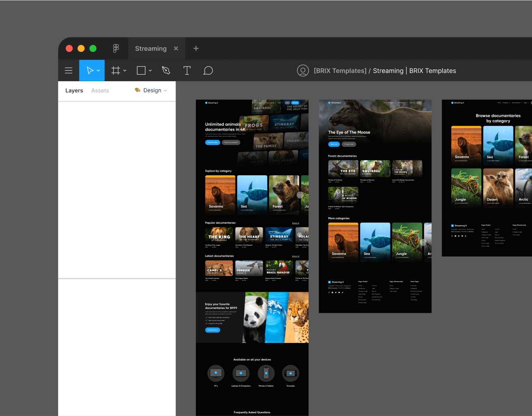Click Browse documentaries by category heading

tap(498, 118)
